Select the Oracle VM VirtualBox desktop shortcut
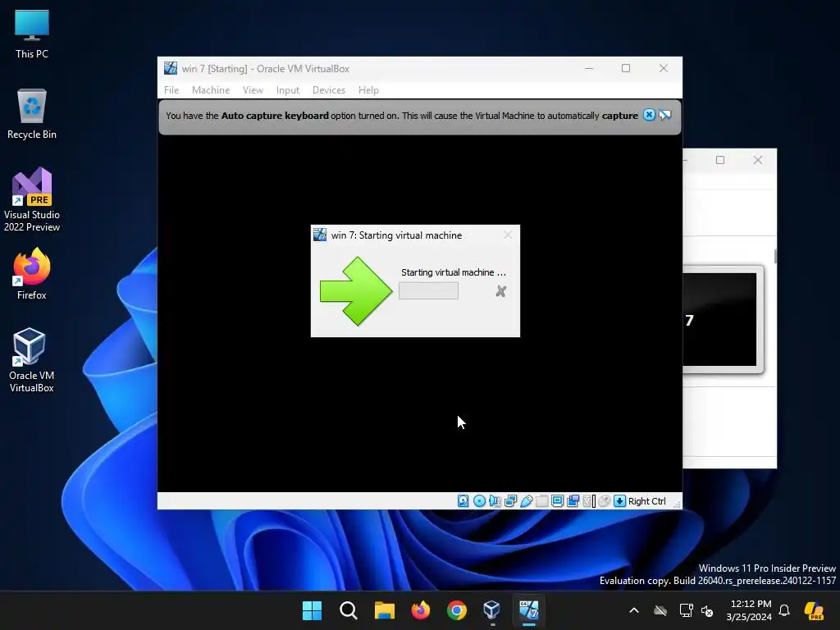Image resolution: width=840 pixels, height=630 pixels. [x=32, y=360]
